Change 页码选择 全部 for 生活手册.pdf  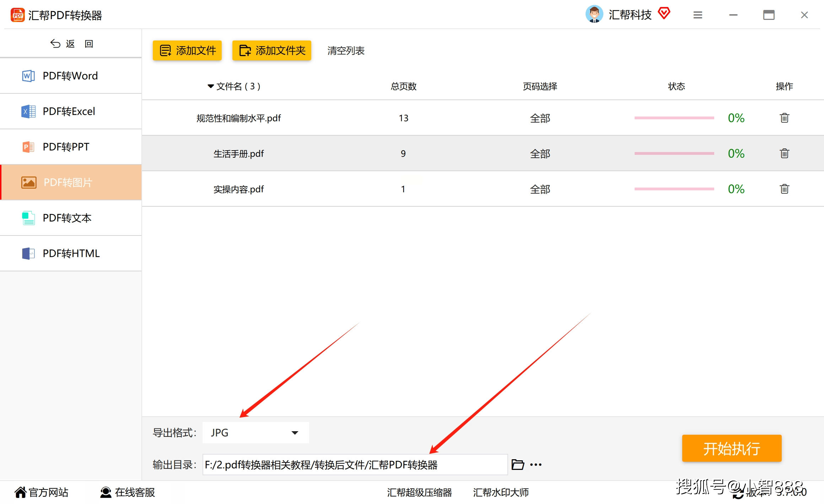540,153
